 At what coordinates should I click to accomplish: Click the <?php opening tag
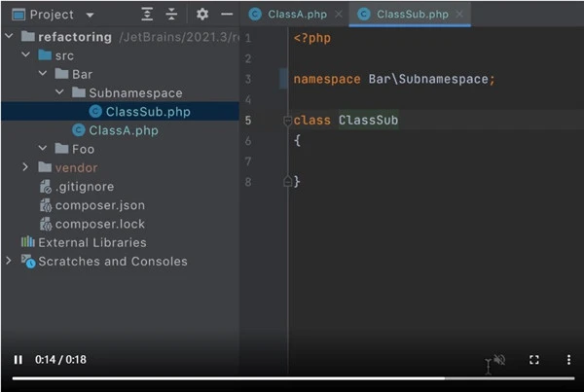pyautogui.click(x=312, y=38)
